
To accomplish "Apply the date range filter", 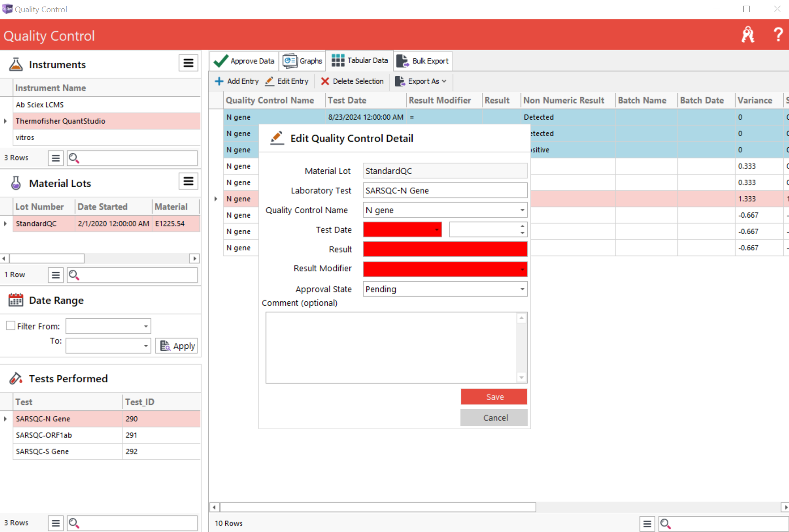I will click(177, 346).
